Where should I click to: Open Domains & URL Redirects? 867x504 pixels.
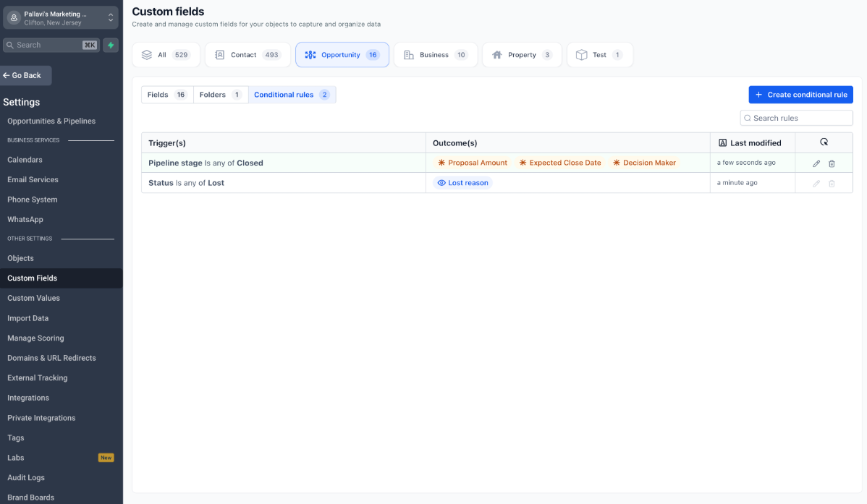tap(51, 358)
